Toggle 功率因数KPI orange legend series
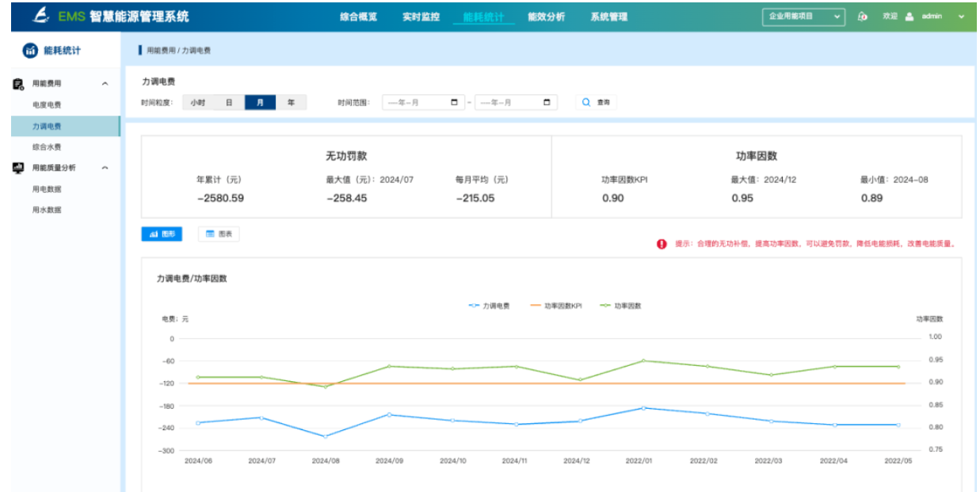980x492 pixels. pos(555,306)
